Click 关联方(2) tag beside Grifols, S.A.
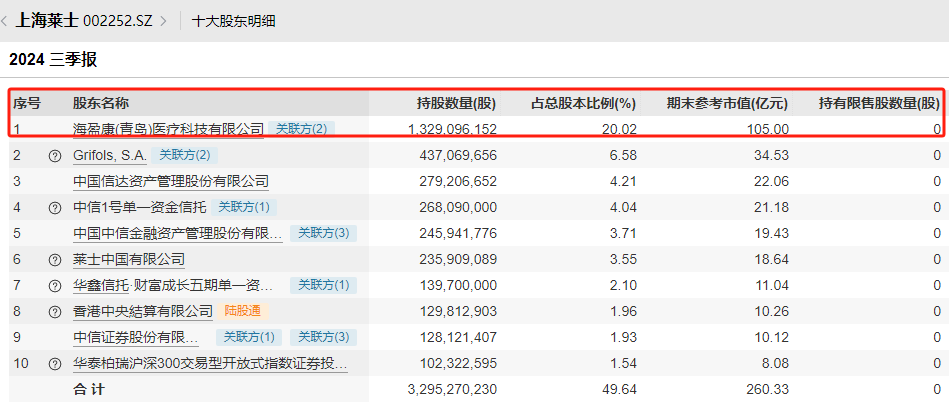This screenshot has height=403, width=949. coord(184,155)
